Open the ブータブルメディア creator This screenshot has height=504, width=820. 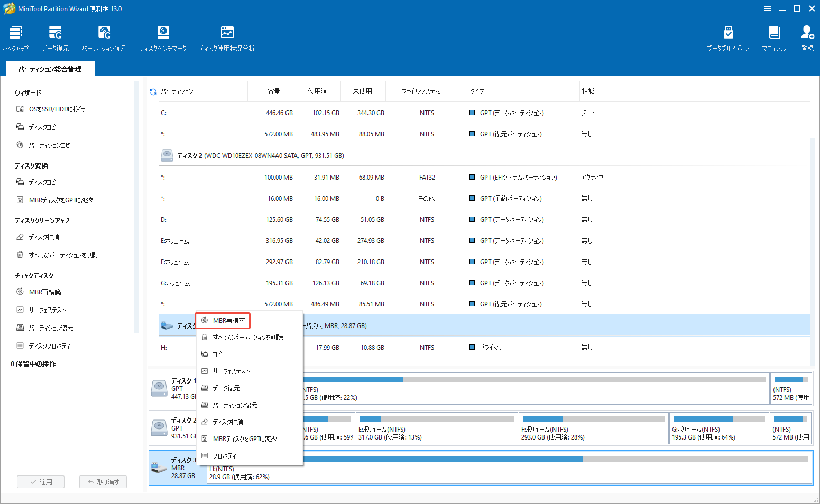coord(728,37)
